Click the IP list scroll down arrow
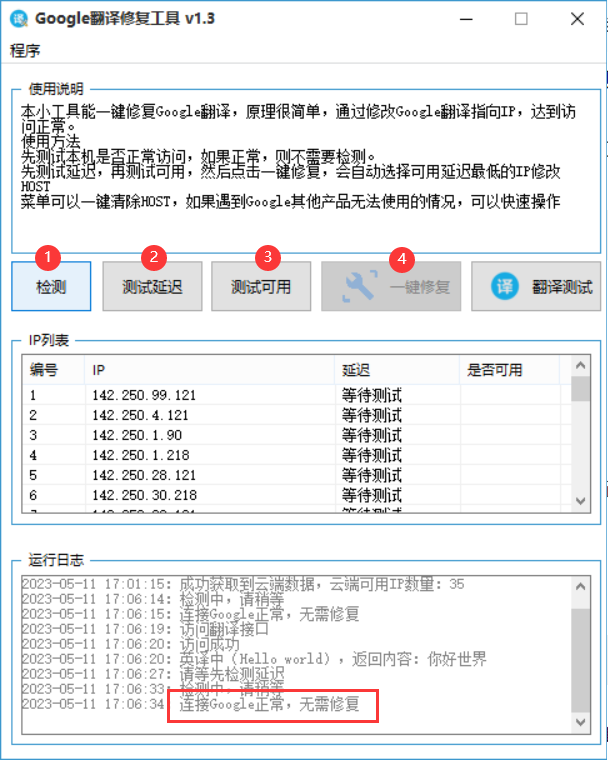This screenshot has width=608, height=760. coord(580,501)
